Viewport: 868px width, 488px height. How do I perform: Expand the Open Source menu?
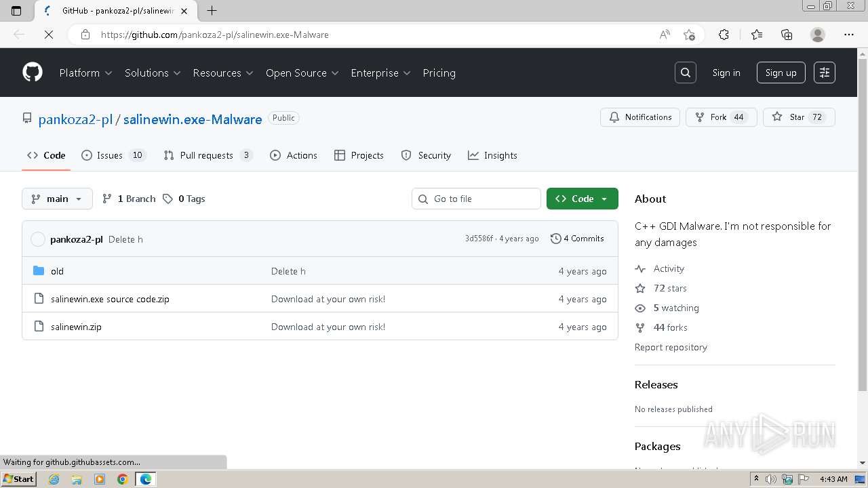click(302, 73)
